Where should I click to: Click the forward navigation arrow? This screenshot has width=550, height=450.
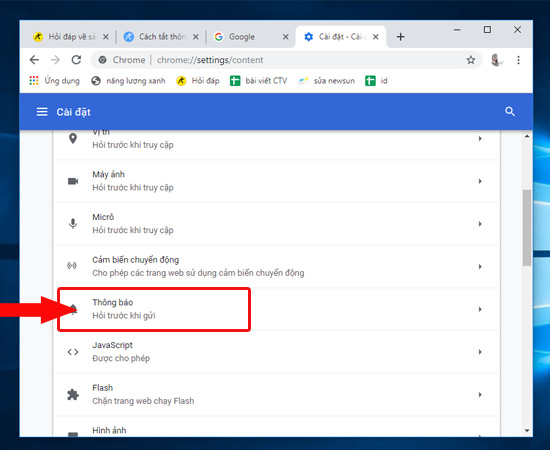[x=55, y=60]
